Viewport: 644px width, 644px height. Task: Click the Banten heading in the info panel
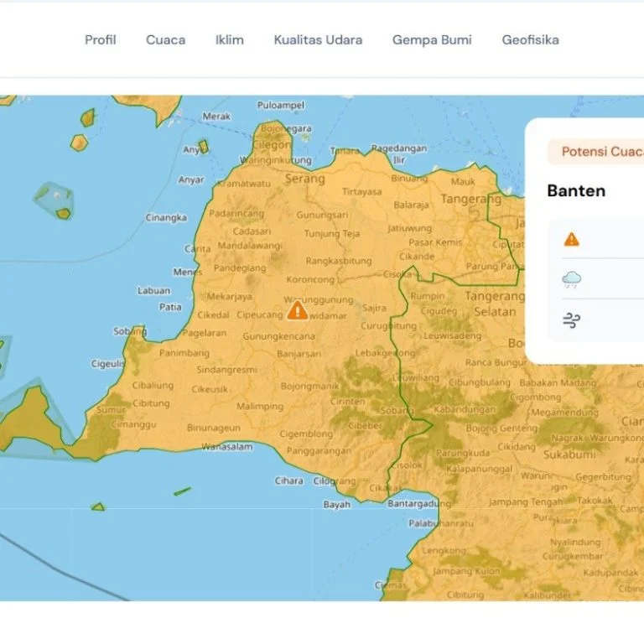pos(576,190)
